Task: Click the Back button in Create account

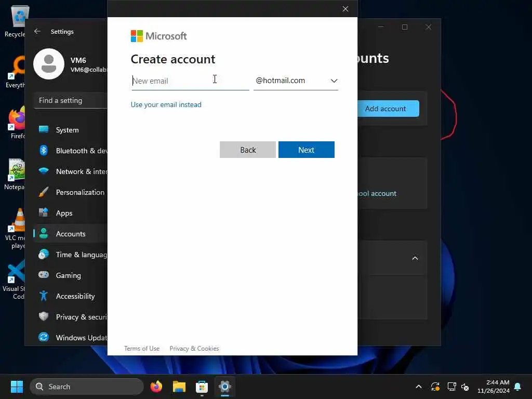Action: (x=248, y=150)
